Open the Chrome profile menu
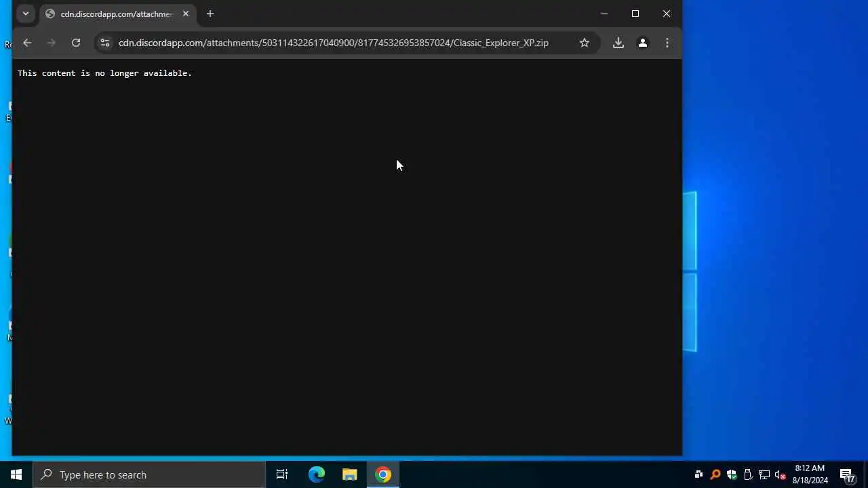868x488 pixels. pyautogui.click(x=643, y=43)
